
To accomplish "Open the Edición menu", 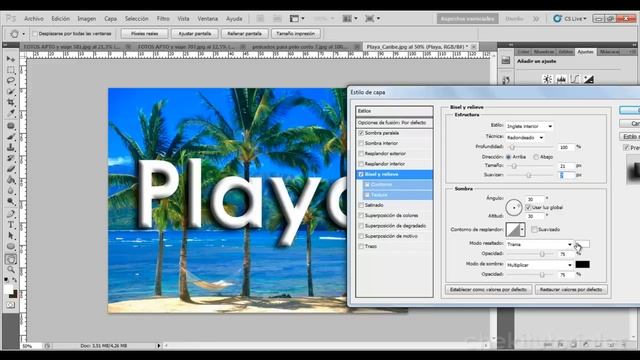I will (x=60, y=19).
